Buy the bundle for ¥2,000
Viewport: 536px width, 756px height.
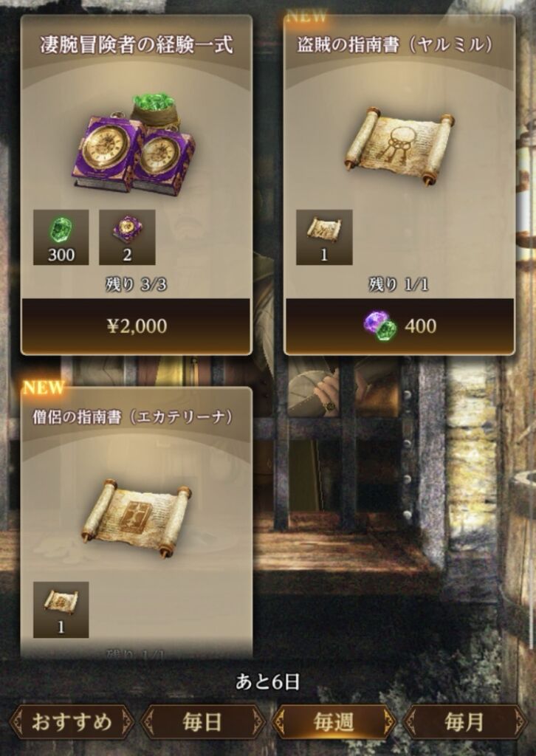click(136, 326)
